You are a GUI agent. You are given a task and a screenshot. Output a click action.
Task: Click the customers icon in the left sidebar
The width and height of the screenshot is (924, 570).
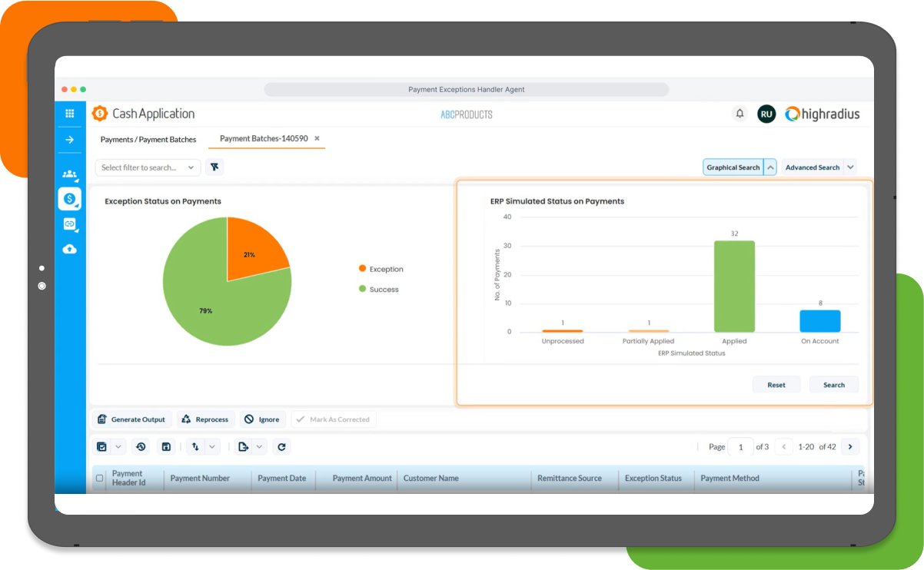click(70, 174)
